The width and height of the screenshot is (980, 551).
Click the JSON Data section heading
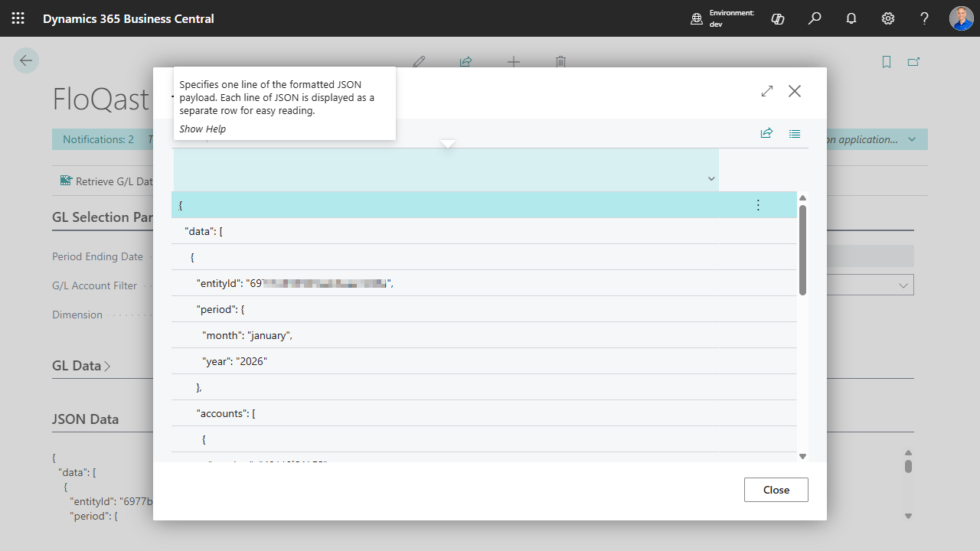pos(86,419)
